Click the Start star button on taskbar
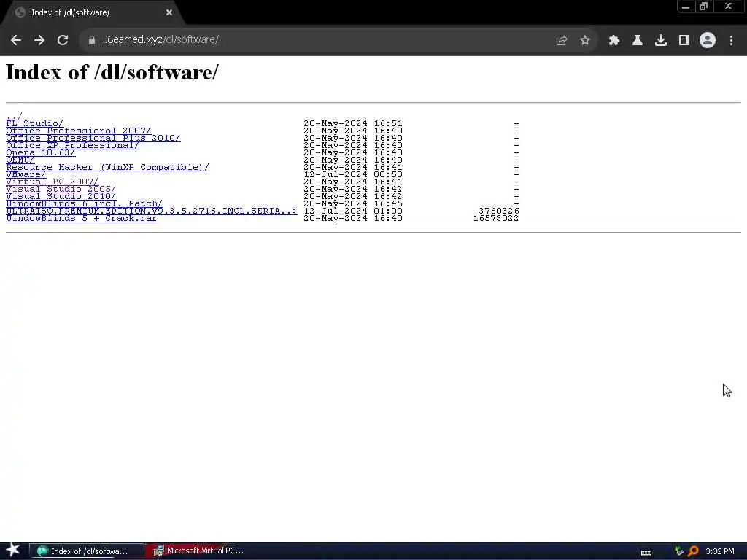The image size is (747, 560). click(x=13, y=551)
